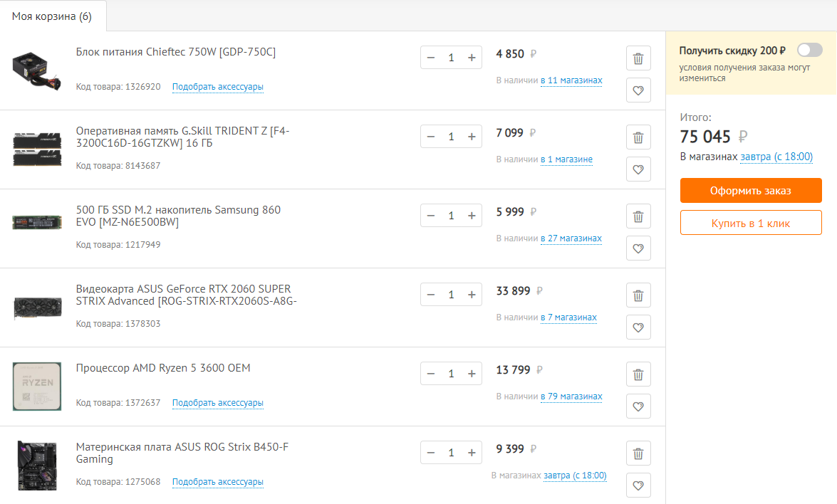Add G.Skill TRIDENT Z memory to favorites
The image size is (837, 504).
pyautogui.click(x=638, y=169)
